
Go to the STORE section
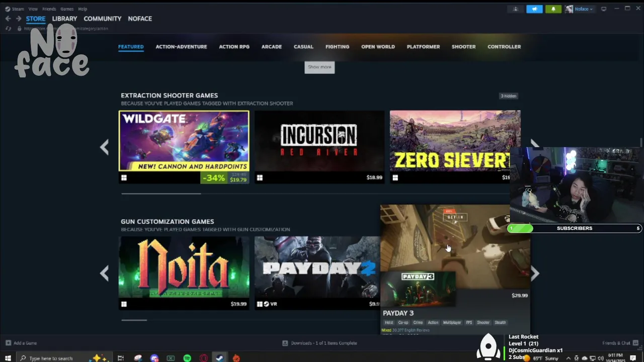[36, 19]
